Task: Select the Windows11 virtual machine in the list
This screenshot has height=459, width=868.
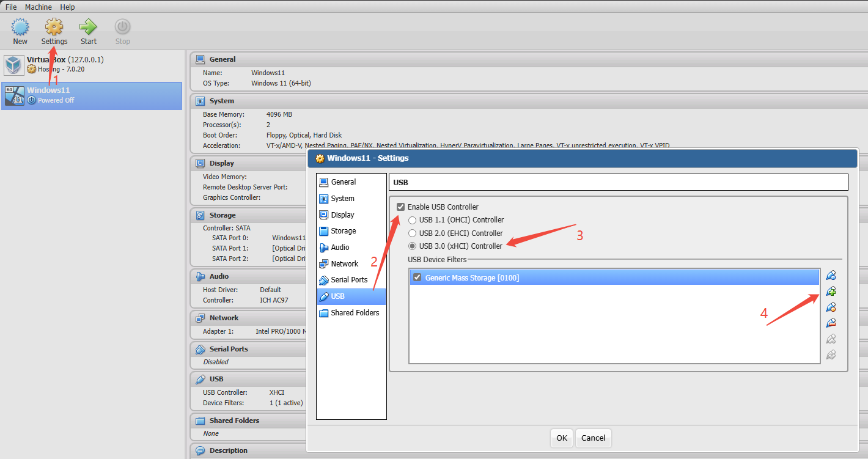Action: tap(92, 95)
